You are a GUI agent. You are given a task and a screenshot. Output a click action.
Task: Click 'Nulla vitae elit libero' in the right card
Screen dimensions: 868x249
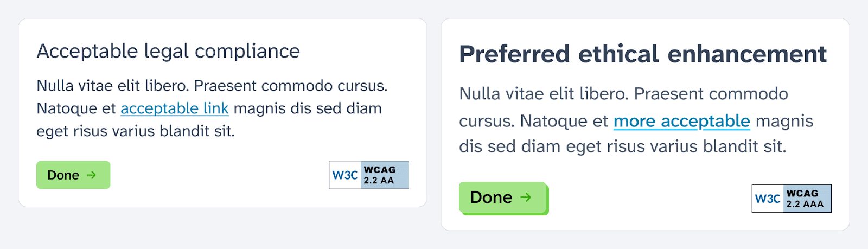544,94
